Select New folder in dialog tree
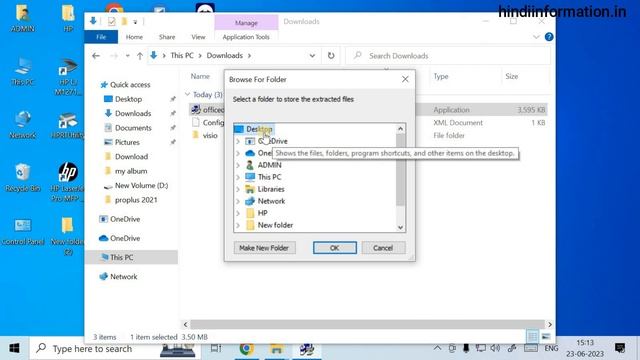 coord(275,225)
